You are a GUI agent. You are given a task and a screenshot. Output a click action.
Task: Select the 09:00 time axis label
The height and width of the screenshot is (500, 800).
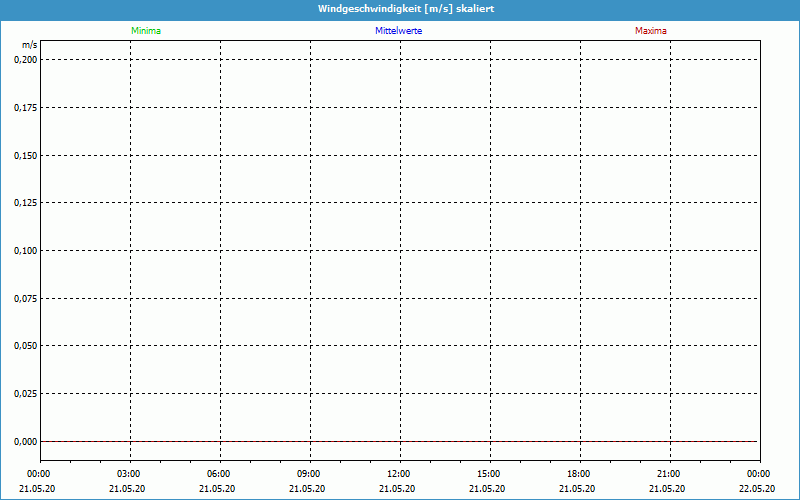(308, 474)
